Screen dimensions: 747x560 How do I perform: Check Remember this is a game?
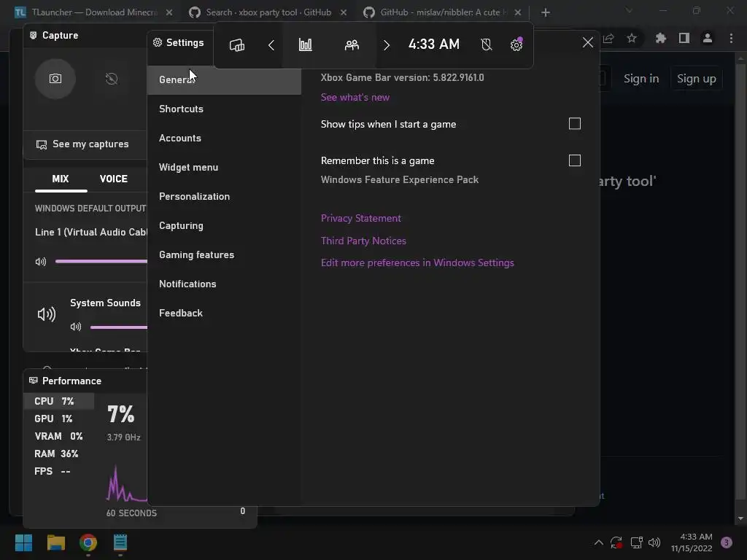pos(575,160)
